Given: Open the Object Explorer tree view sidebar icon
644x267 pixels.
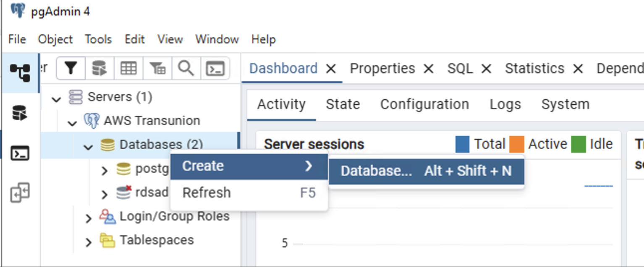Looking at the screenshot, I should coord(20,73).
